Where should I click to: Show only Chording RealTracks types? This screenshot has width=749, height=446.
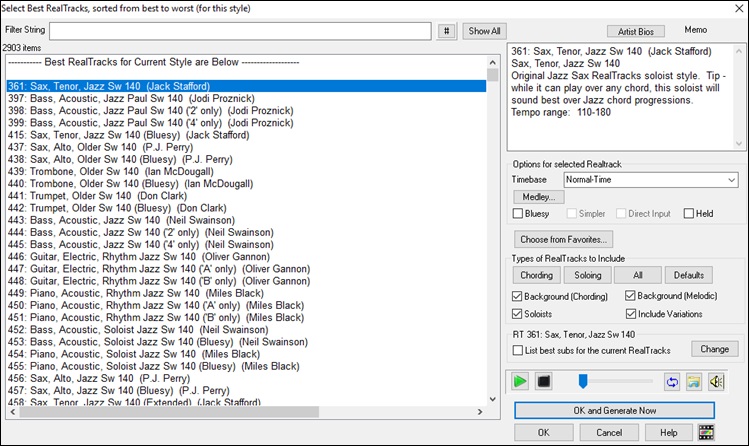[x=536, y=275]
